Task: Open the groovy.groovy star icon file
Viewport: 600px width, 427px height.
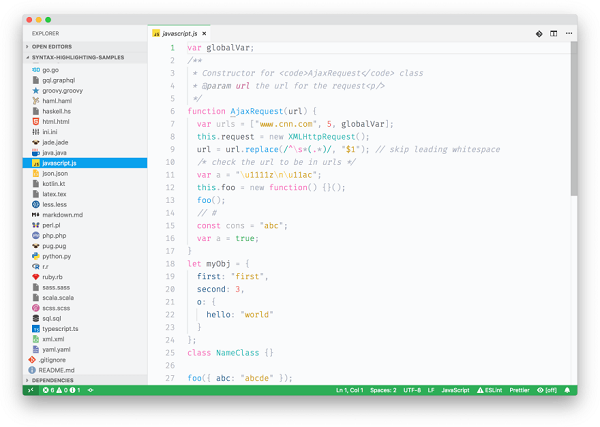Action: coord(62,90)
